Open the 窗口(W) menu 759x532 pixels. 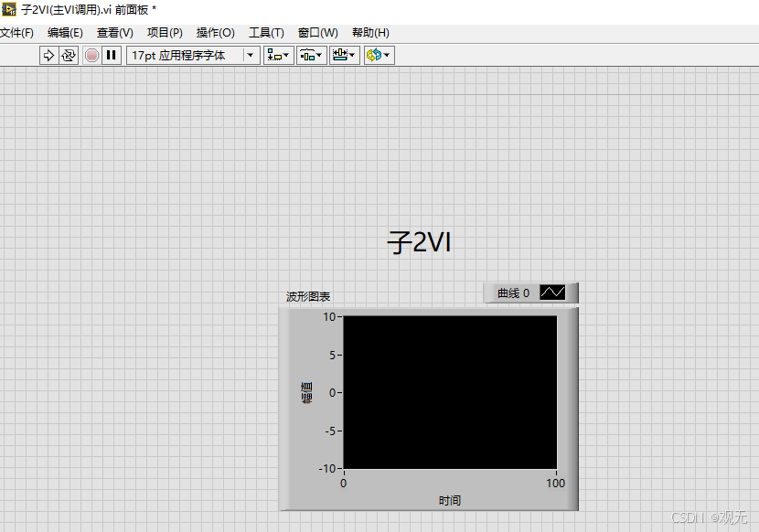[x=315, y=31]
